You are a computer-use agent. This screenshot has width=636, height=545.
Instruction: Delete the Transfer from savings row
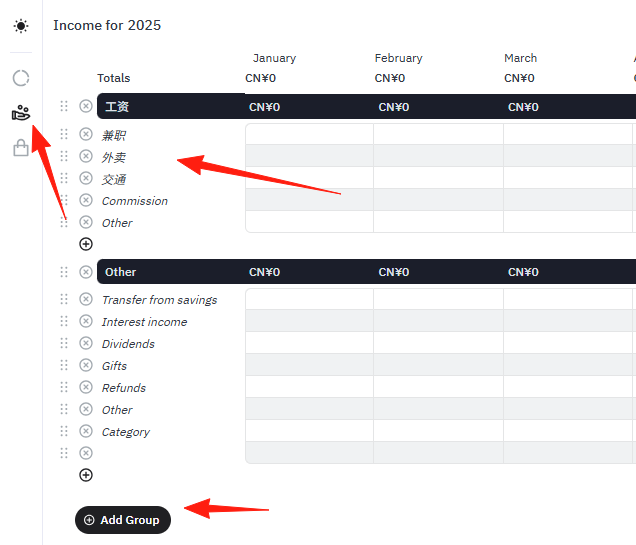pos(86,299)
